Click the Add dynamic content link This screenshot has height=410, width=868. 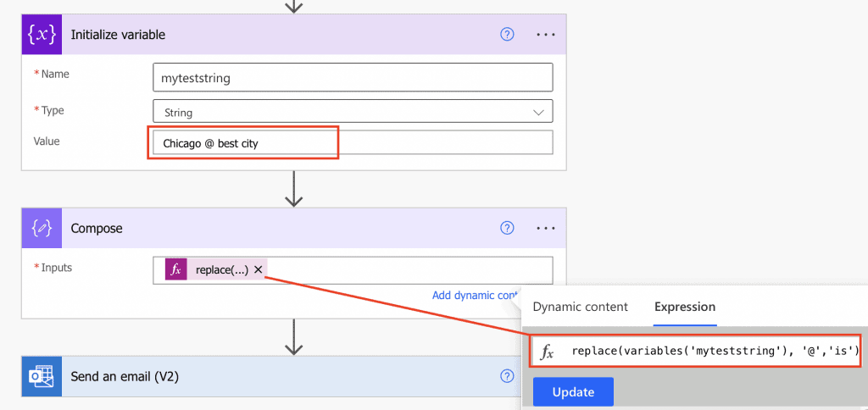point(476,296)
